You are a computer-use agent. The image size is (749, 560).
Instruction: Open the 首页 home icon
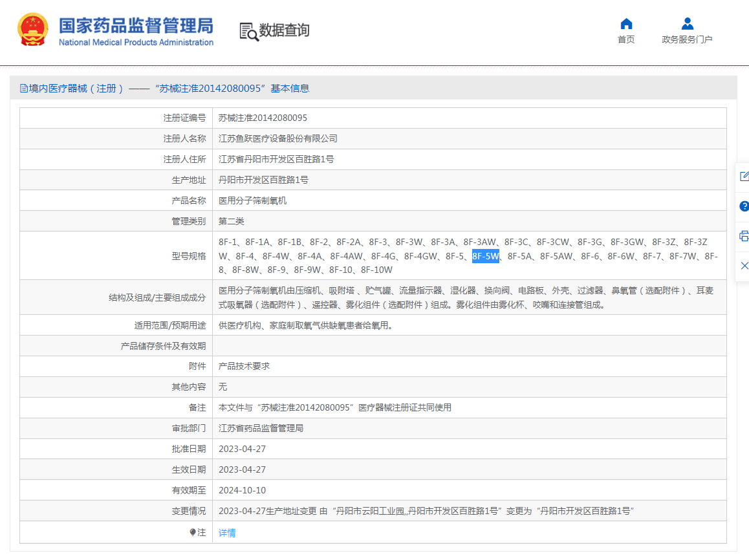pos(626,24)
